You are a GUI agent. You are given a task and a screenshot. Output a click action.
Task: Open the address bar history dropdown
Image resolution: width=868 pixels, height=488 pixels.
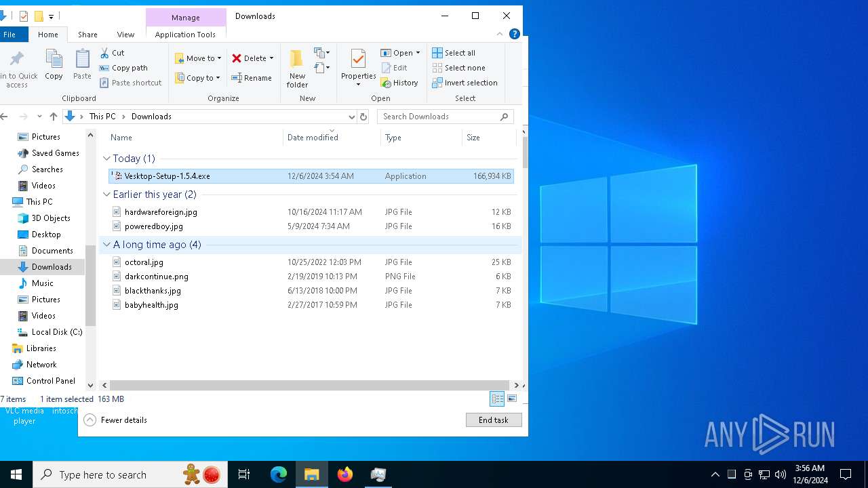pyautogui.click(x=351, y=117)
